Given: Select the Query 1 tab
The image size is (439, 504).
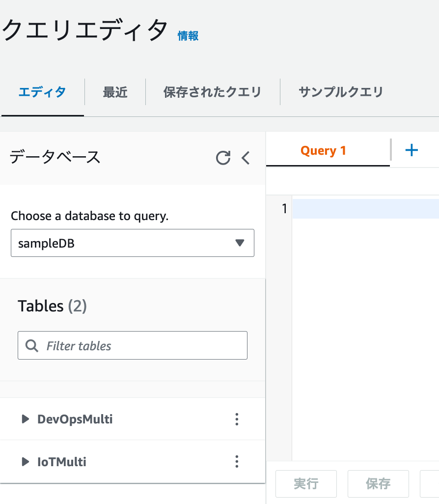Looking at the screenshot, I should [323, 151].
